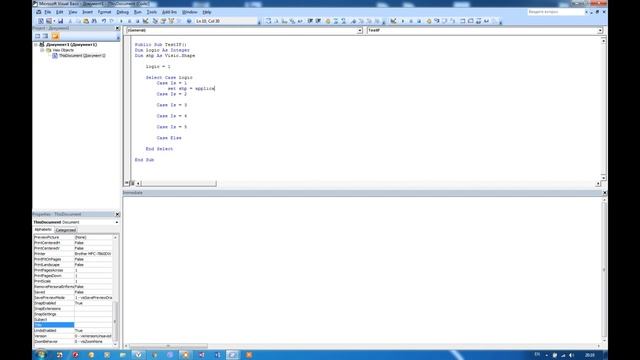The width and height of the screenshot is (640, 360).
Task: Close the Properties pane
Action: (x=118, y=214)
